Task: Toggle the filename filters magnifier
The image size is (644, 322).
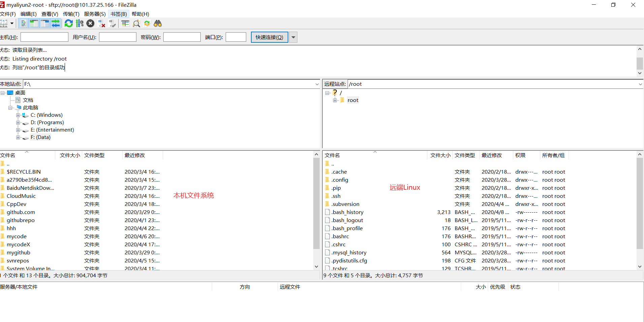Action: coord(136,23)
